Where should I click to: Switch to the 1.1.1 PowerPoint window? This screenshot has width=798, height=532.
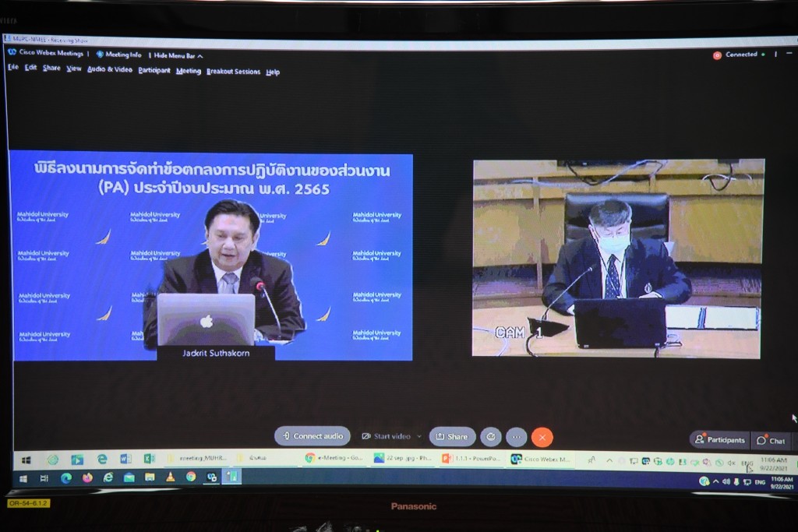(x=471, y=459)
